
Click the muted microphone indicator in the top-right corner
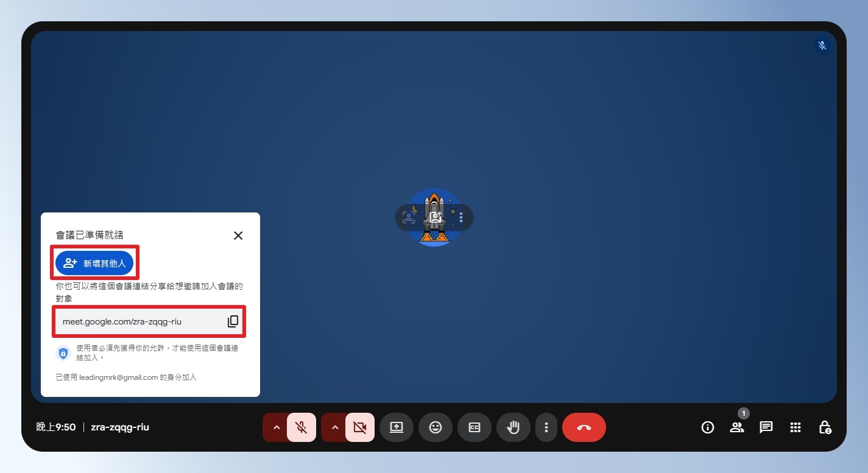[822, 46]
